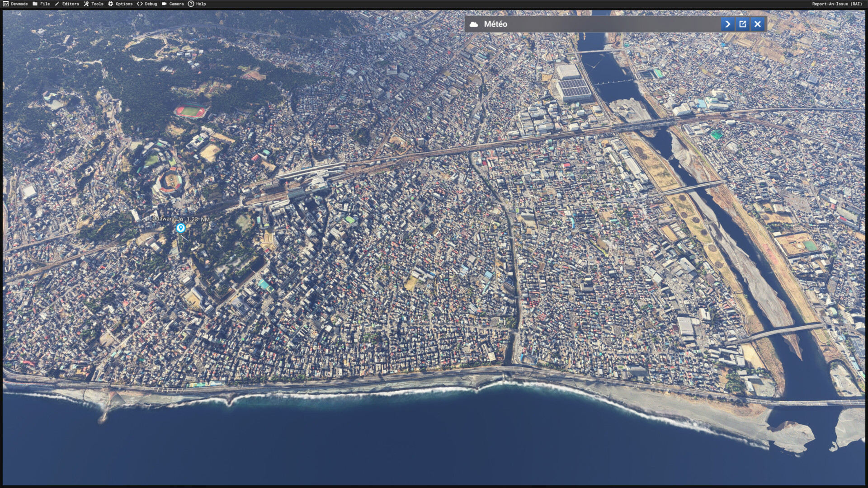Click the question mark Help icon
The image size is (868, 488).
(x=191, y=4)
